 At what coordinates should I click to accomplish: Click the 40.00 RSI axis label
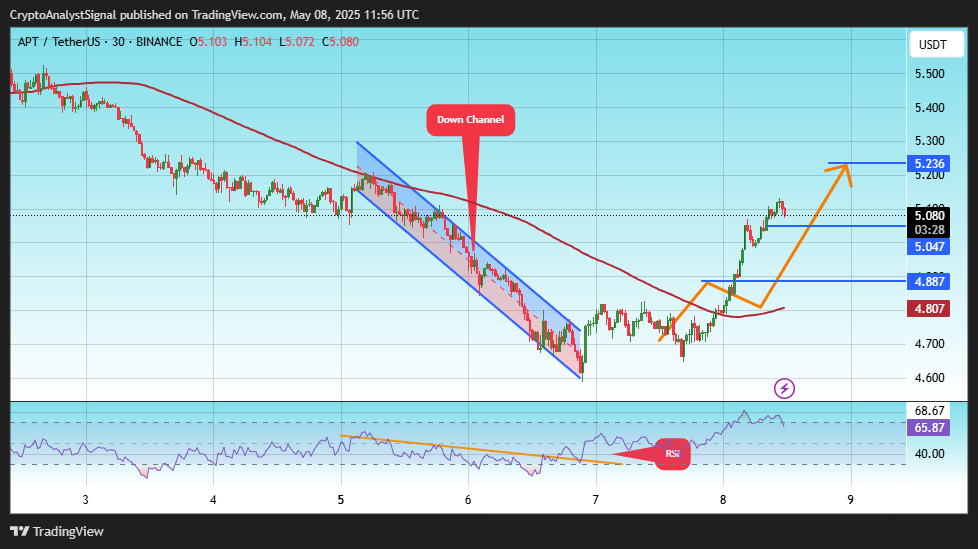[929, 454]
